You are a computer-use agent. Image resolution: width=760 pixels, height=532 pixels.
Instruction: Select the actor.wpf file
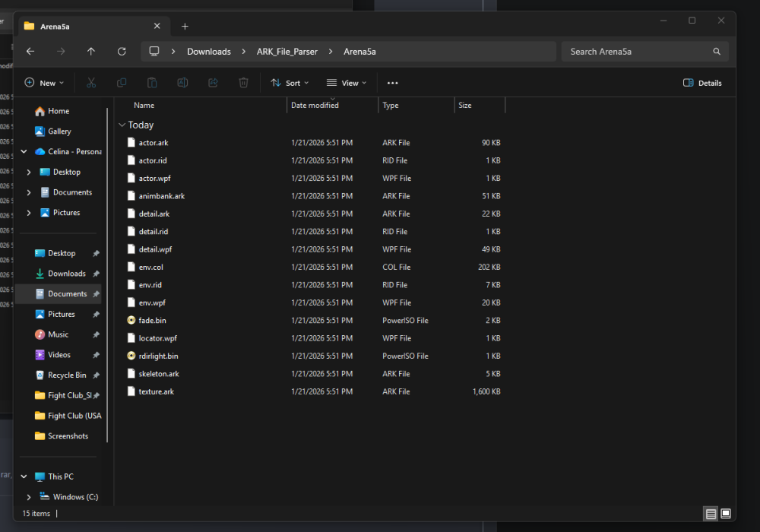pyautogui.click(x=154, y=179)
